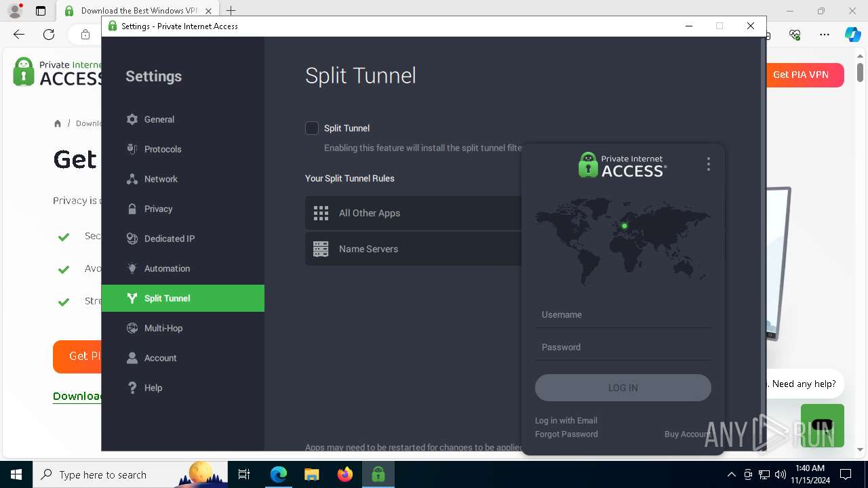Click Get PIA VPN button on webpage
This screenshot has width=868, height=488.
(804, 75)
